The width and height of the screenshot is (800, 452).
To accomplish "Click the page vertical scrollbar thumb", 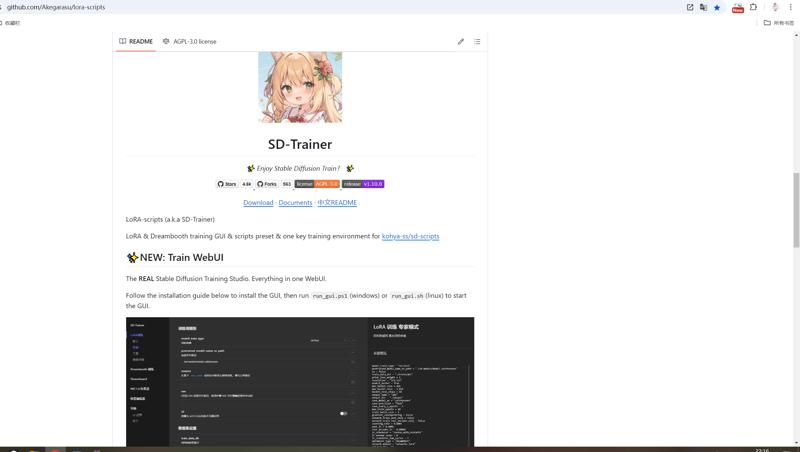I will pyautogui.click(x=796, y=210).
